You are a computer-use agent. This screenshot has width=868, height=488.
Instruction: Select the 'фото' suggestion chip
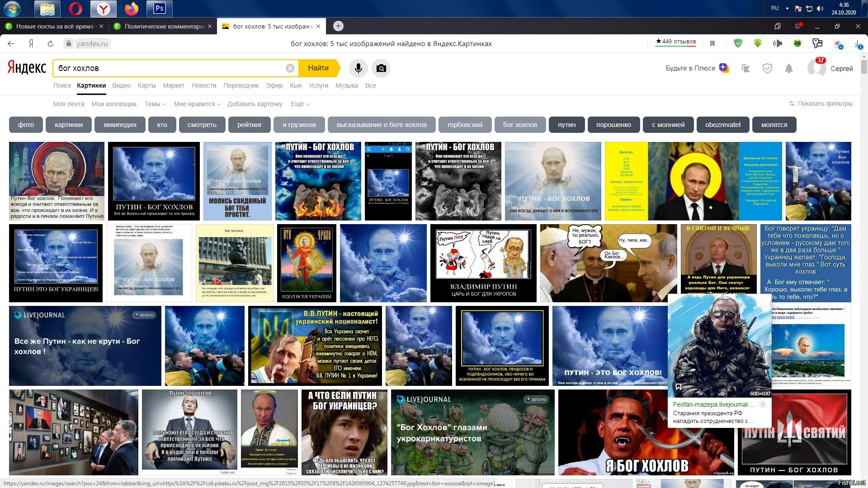[26, 125]
